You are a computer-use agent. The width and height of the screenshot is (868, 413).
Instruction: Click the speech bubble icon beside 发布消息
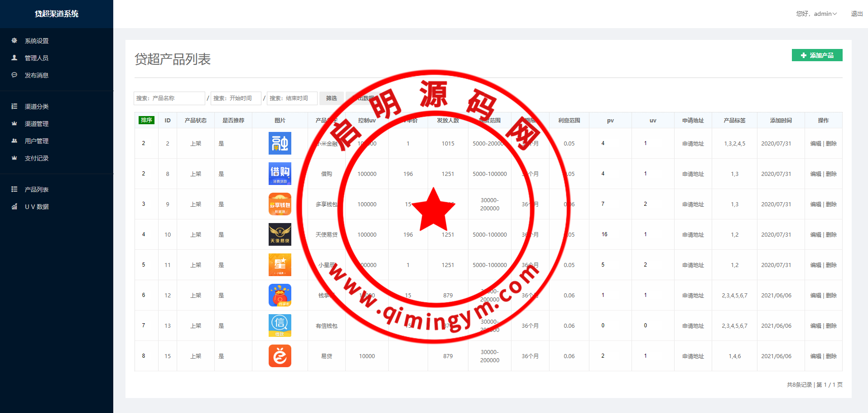pyautogui.click(x=14, y=75)
